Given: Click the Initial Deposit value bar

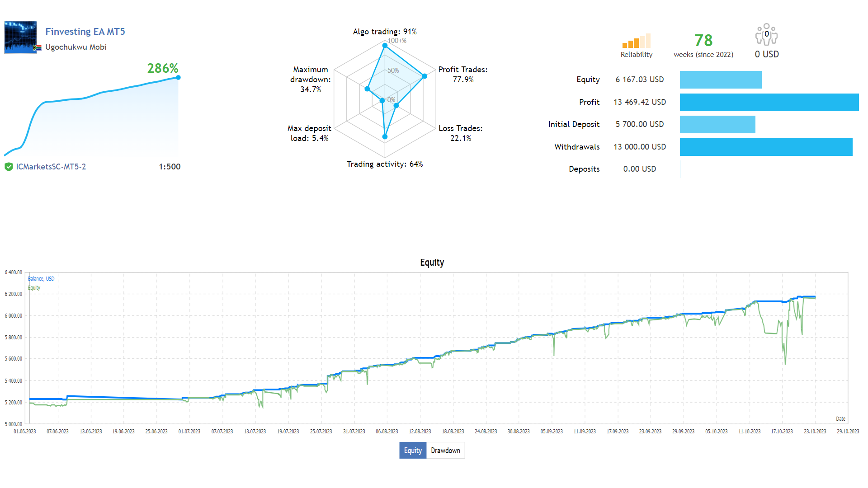Looking at the screenshot, I should point(717,125).
